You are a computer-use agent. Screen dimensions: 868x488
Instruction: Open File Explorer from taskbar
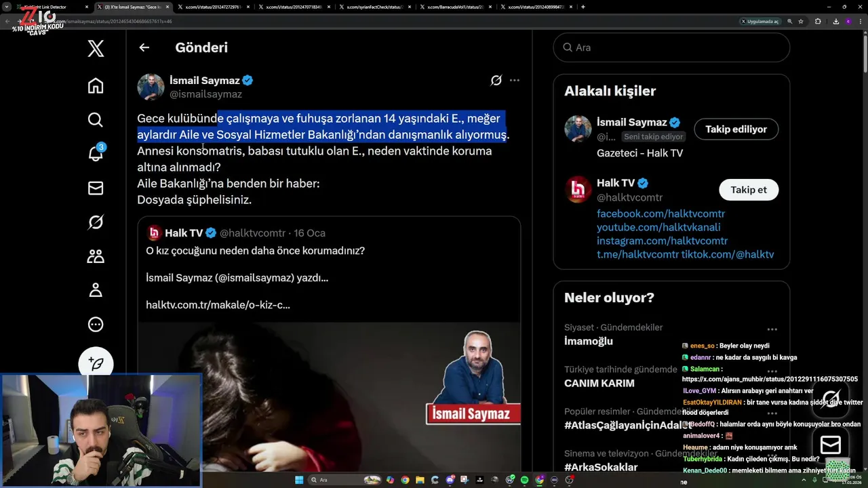click(420, 480)
